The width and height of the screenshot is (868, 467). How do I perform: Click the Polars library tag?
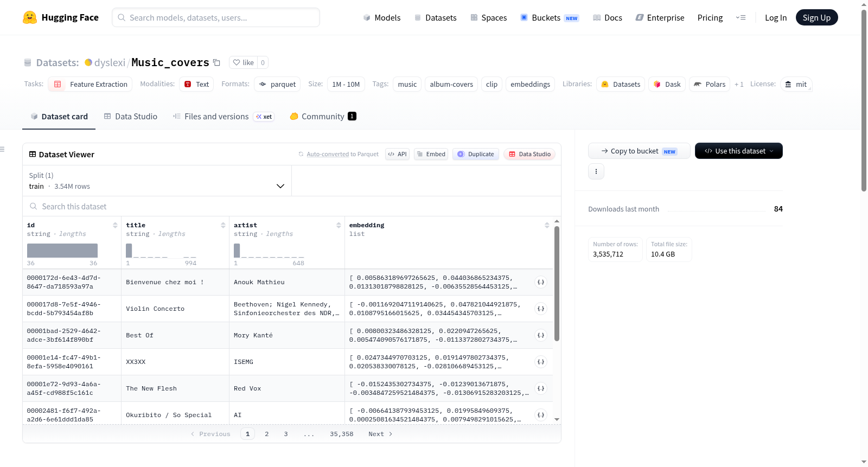(710, 84)
